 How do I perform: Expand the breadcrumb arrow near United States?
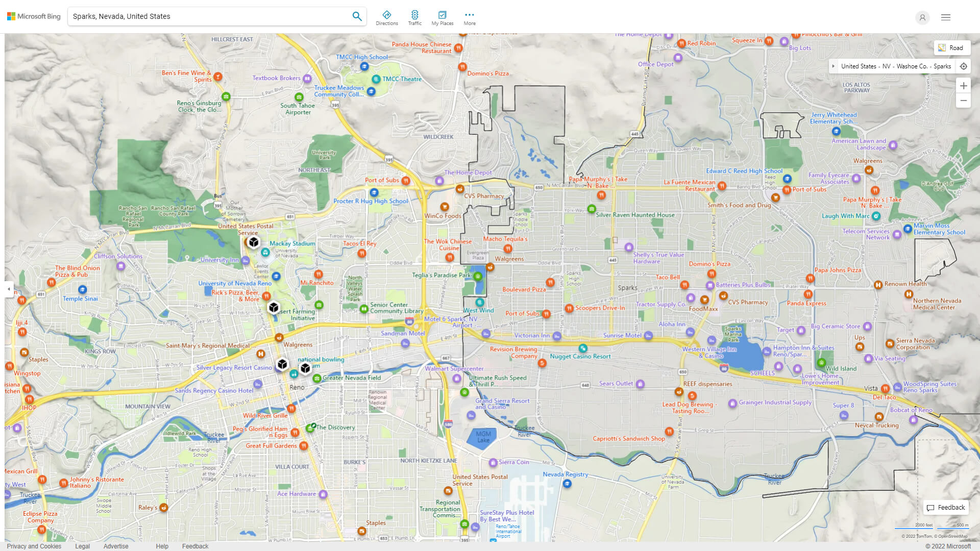coord(834,66)
